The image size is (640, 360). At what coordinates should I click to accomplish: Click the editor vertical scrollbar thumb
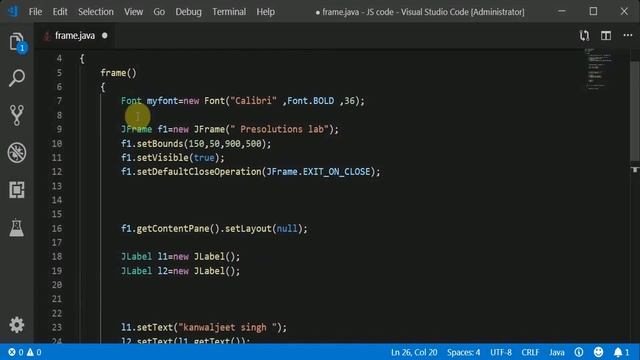tap(635, 111)
